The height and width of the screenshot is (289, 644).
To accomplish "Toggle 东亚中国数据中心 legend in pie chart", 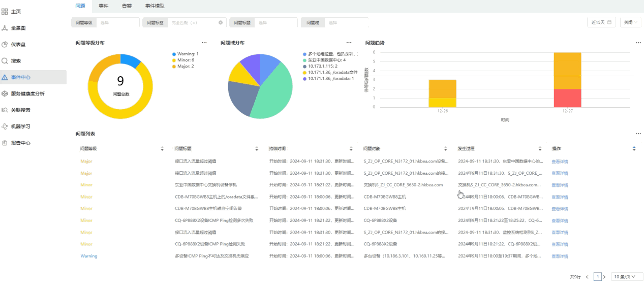I will click(326, 60).
